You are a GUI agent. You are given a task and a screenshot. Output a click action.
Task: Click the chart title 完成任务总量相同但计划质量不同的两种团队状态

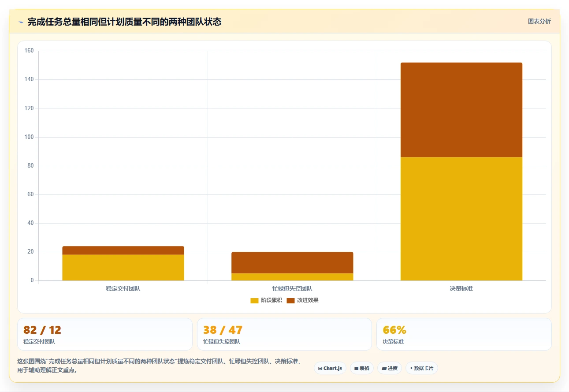point(124,22)
